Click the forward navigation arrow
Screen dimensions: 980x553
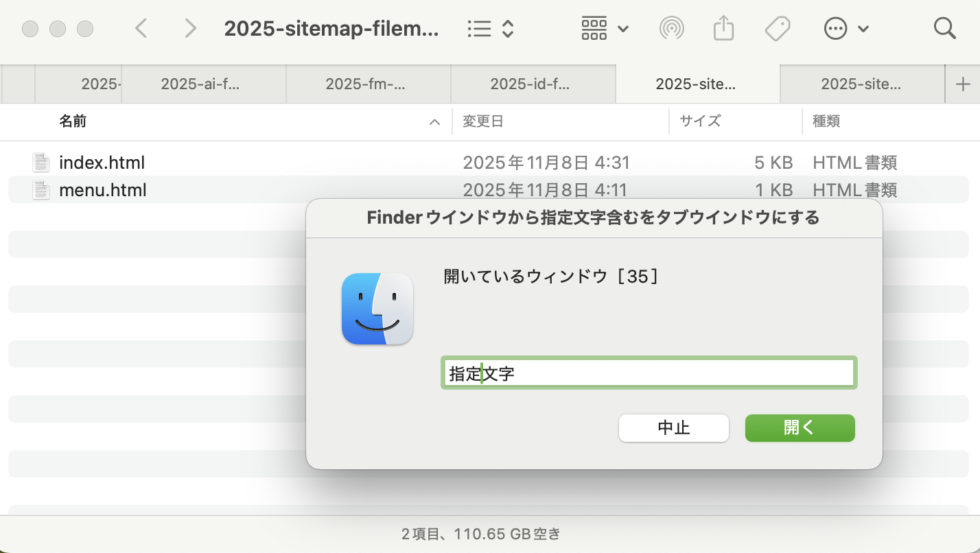click(190, 28)
